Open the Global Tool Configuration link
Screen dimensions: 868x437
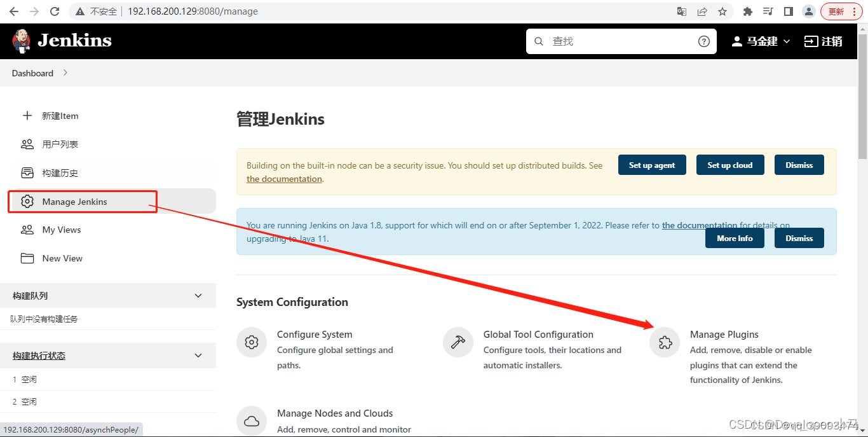[x=538, y=335]
